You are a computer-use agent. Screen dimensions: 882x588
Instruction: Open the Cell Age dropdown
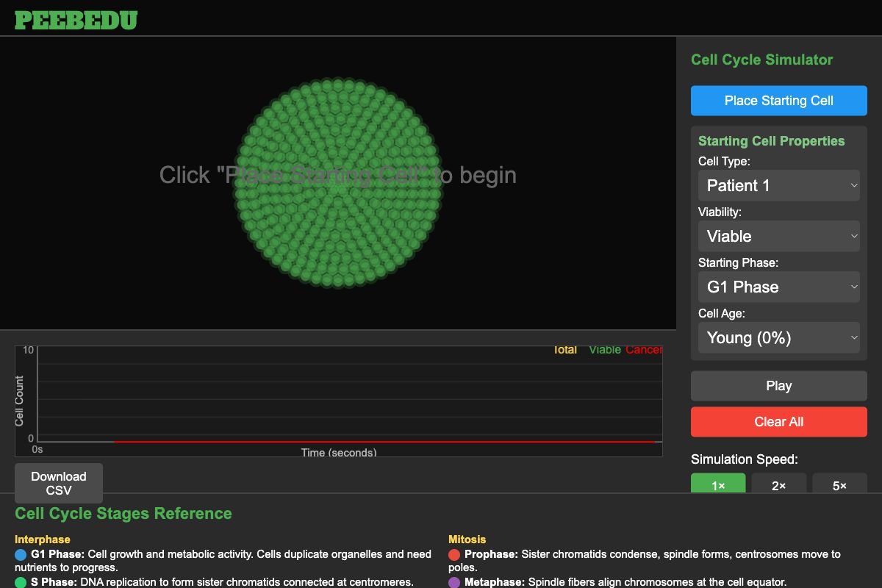(x=778, y=337)
